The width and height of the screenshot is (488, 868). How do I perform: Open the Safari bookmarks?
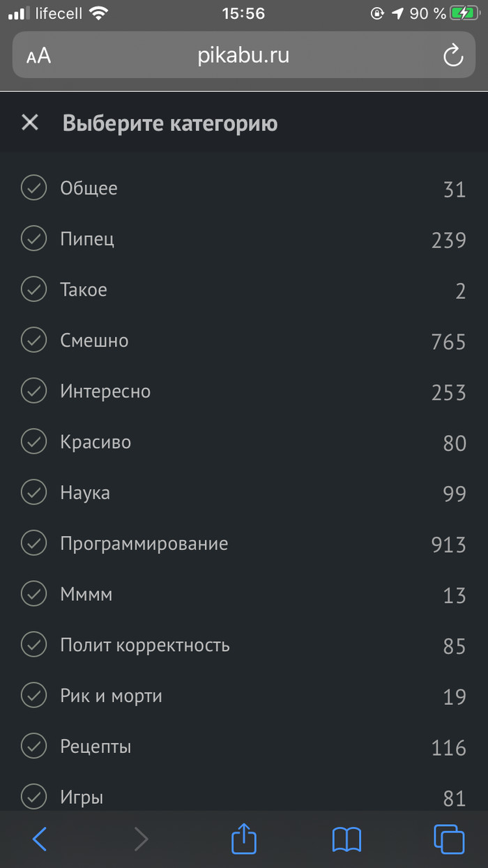346,839
